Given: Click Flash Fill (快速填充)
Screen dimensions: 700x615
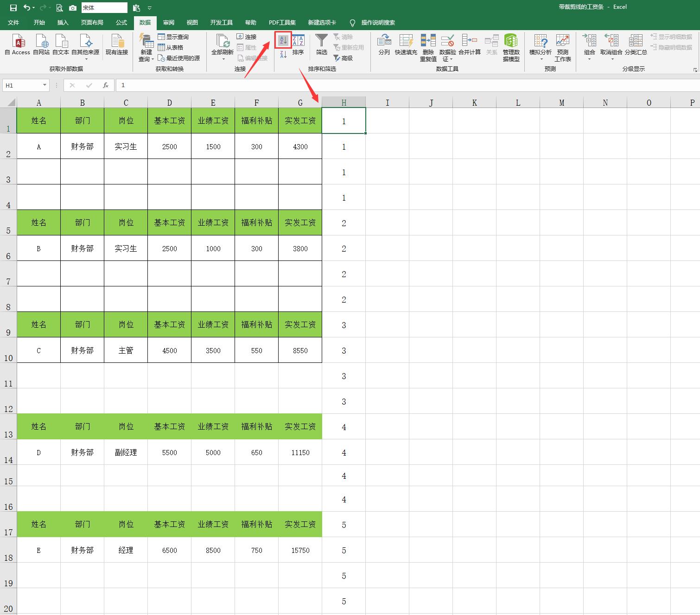Looking at the screenshot, I should [x=406, y=45].
